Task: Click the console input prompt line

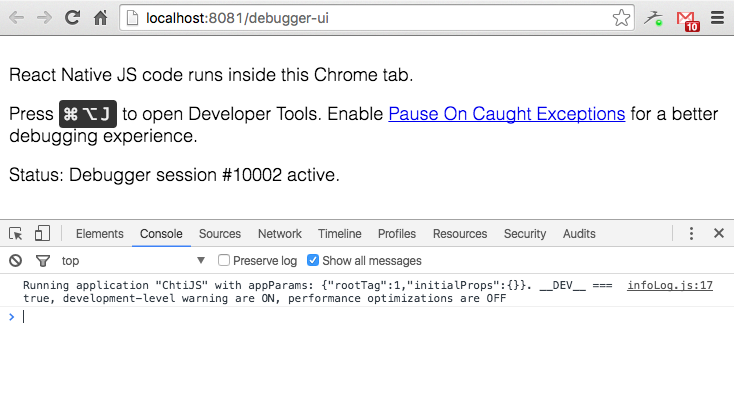Action: (367, 317)
